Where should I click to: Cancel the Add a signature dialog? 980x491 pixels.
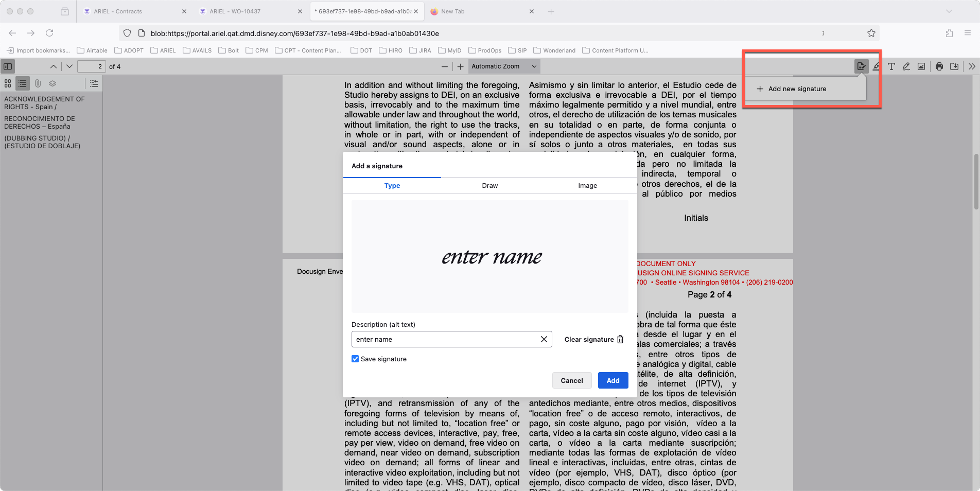point(571,380)
